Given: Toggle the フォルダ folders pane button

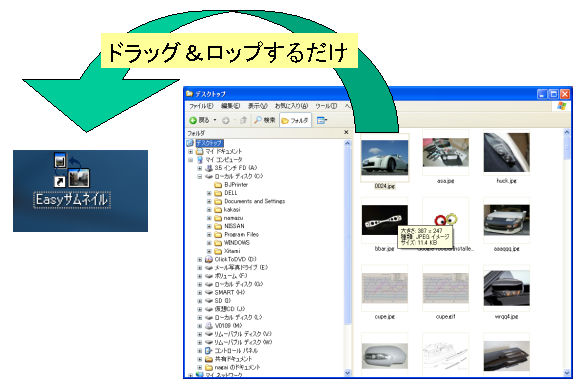Looking at the screenshot, I should click(295, 120).
